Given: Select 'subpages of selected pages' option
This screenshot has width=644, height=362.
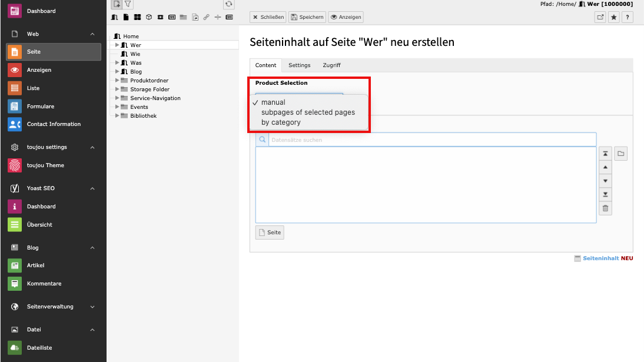Looking at the screenshot, I should coord(308,112).
